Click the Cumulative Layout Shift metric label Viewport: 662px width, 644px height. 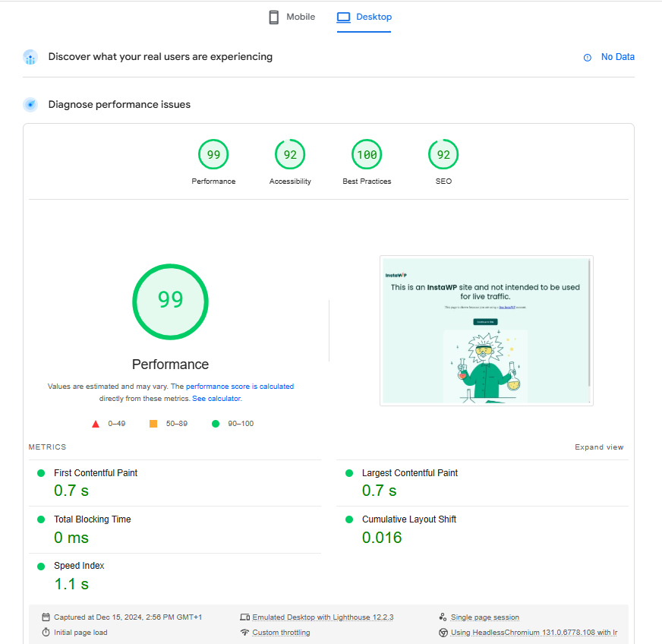pyautogui.click(x=408, y=519)
